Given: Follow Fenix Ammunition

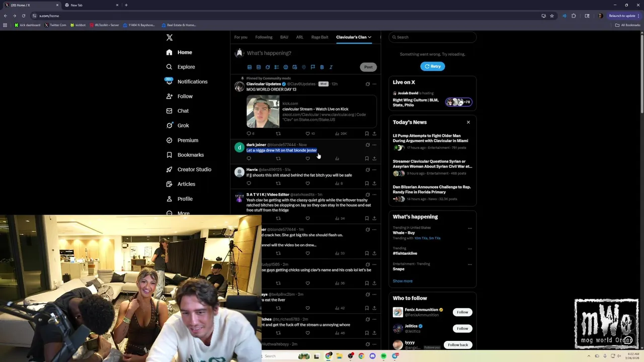Looking at the screenshot, I should click(462, 312).
